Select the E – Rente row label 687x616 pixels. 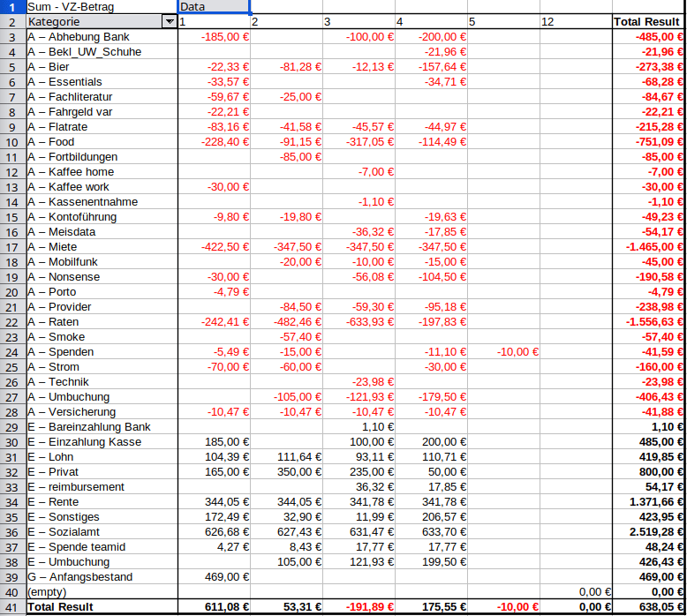(x=101, y=502)
